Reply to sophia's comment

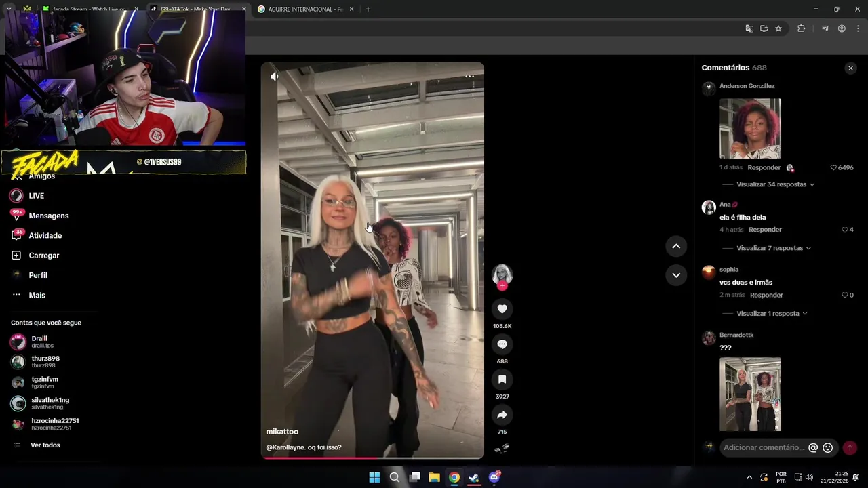coord(767,295)
